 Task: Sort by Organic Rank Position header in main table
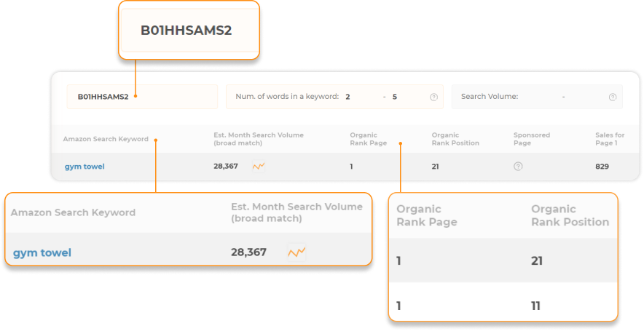pyautogui.click(x=455, y=139)
